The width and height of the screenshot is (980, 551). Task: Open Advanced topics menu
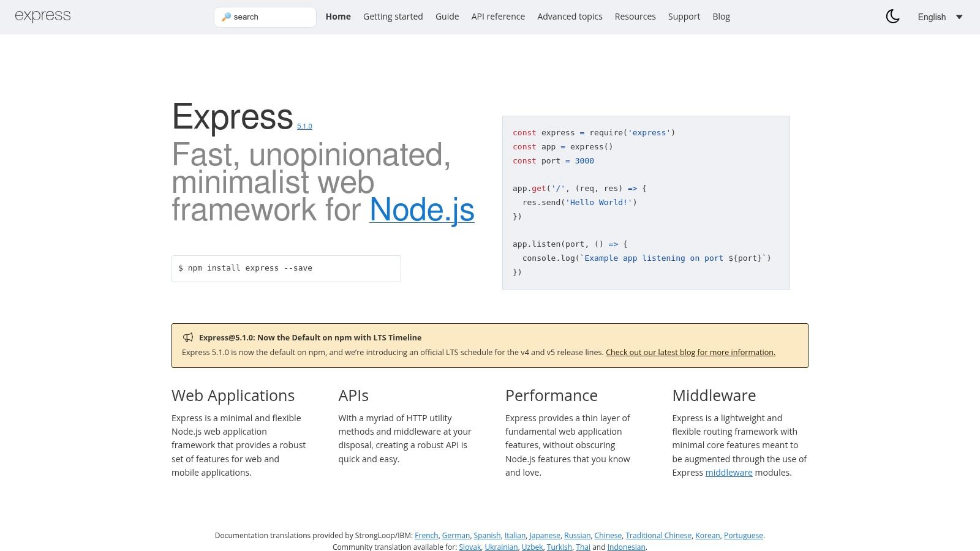[x=570, y=17]
